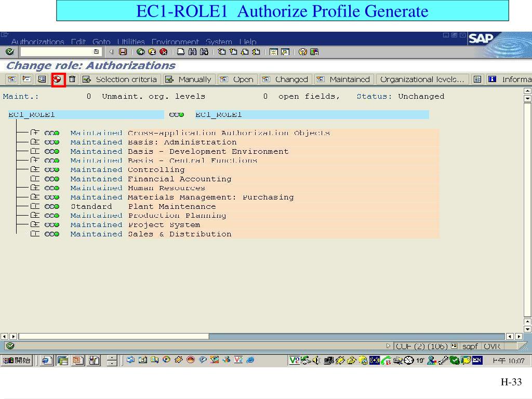The width and height of the screenshot is (532, 399).
Task: Open the Environment menu
Action: (175, 42)
